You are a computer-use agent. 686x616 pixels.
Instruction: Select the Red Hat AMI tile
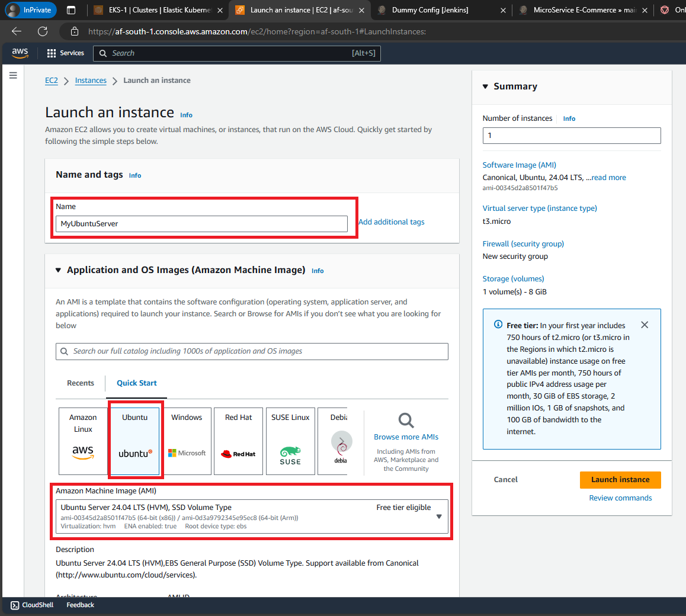point(238,441)
